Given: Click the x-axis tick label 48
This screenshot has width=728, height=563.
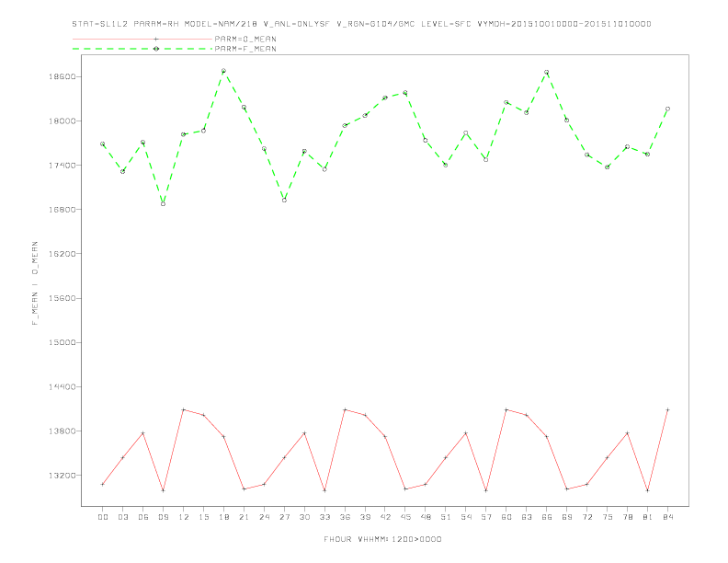Looking at the screenshot, I should pyautogui.click(x=426, y=517).
